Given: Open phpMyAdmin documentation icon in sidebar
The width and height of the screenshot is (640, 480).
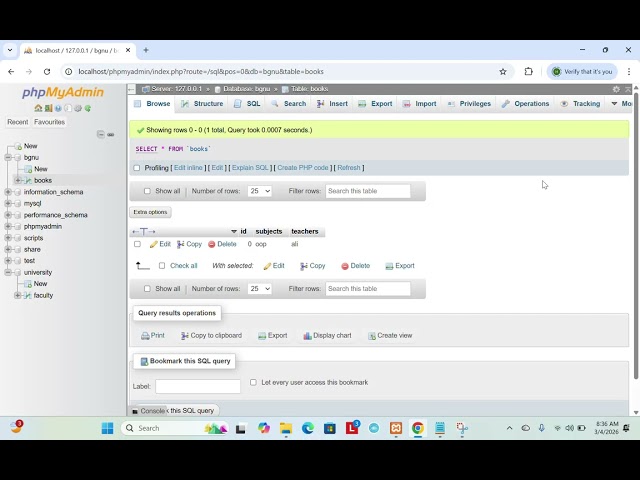Looking at the screenshot, I should pos(58,108).
